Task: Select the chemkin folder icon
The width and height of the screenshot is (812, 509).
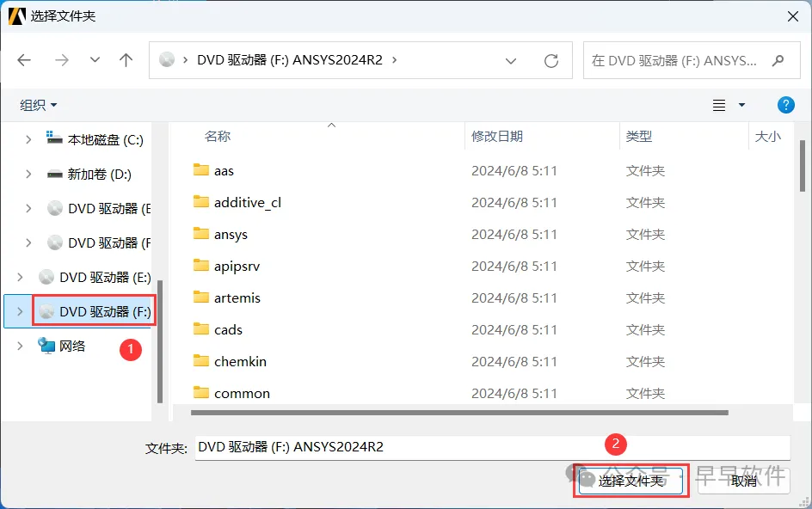Action: pos(201,360)
